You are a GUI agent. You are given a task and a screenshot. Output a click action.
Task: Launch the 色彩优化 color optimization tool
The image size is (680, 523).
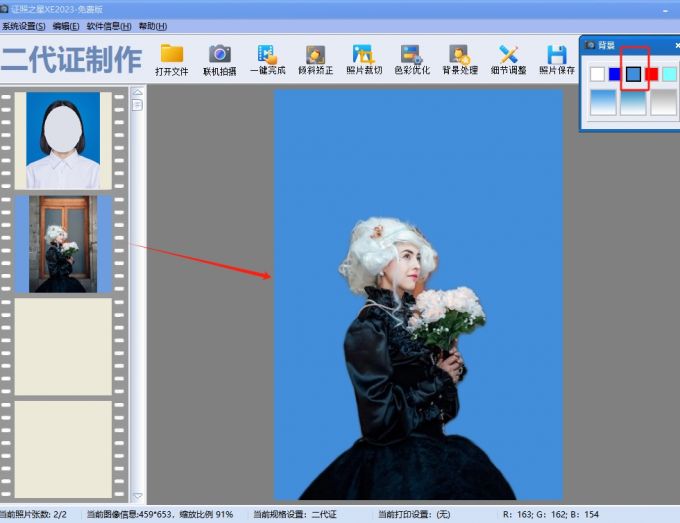click(x=411, y=55)
